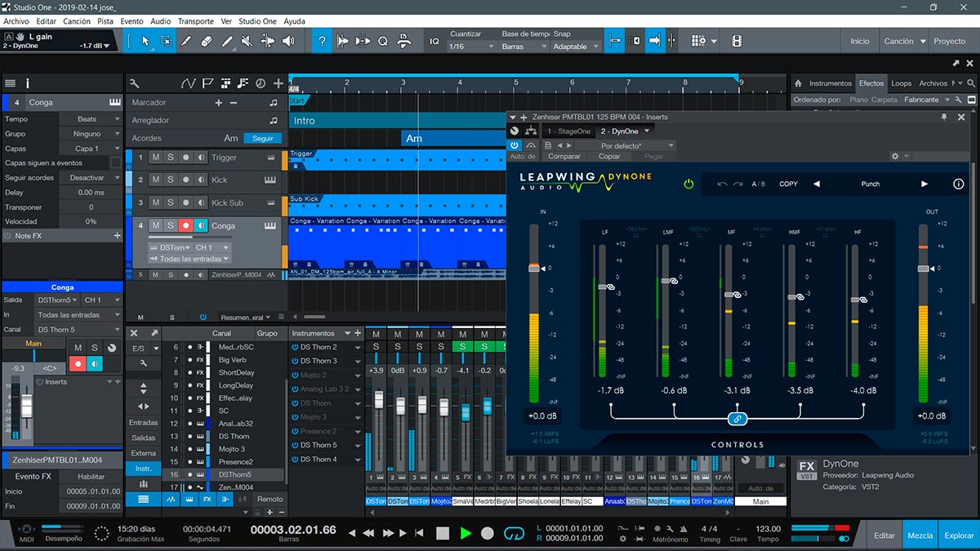This screenshot has height=551, width=980.
Task: Click the IQ quantize icon
Action: (434, 40)
